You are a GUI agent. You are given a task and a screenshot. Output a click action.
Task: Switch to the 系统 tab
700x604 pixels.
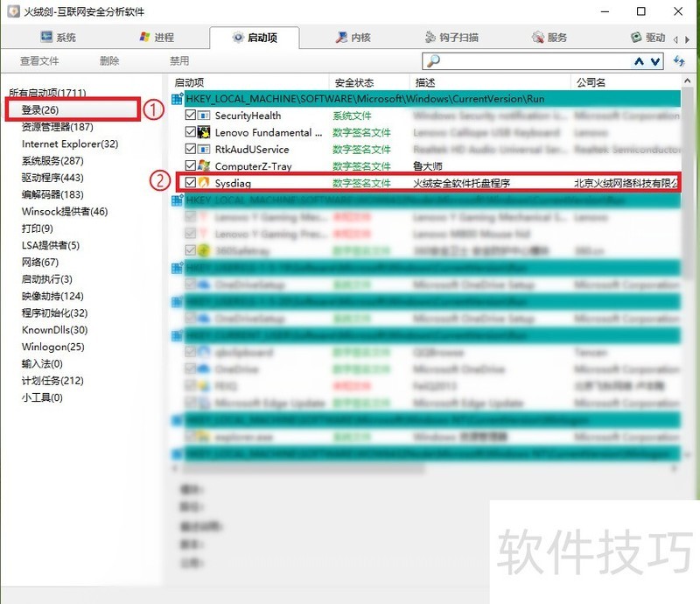(x=58, y=37)
